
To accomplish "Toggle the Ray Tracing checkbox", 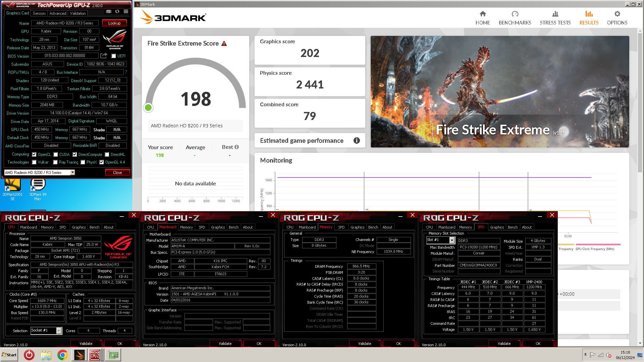I will coord(55,162).
